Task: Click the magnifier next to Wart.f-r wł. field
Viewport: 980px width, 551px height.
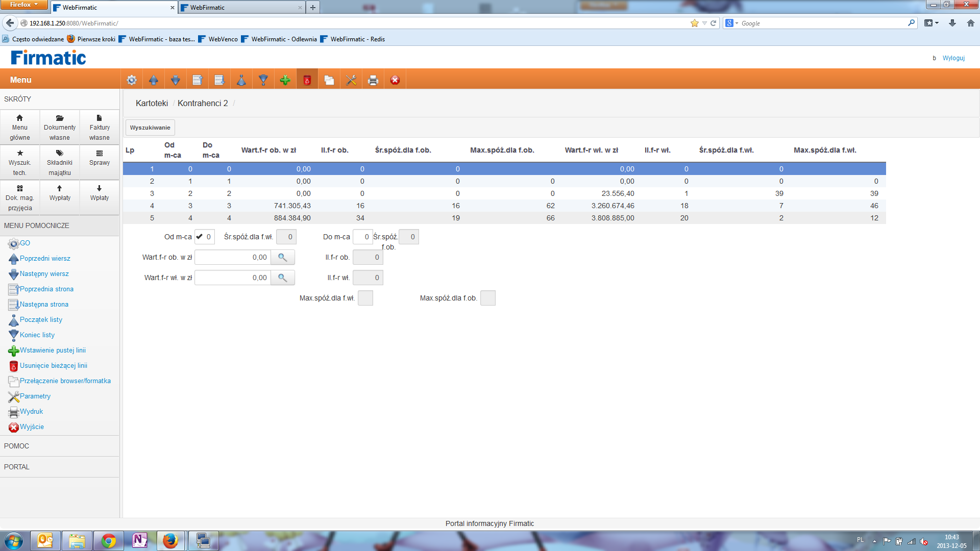Action: [x=282, y=278]
